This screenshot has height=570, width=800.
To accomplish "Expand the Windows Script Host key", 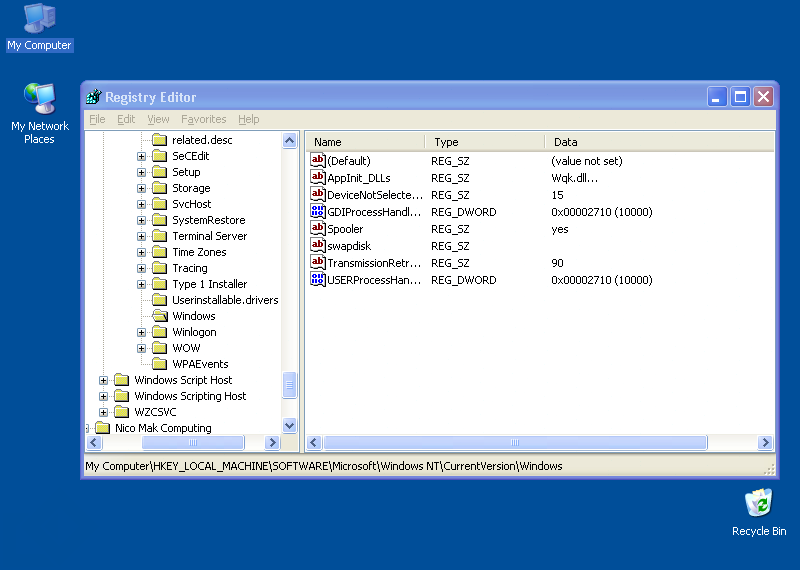I will pyautogui.click(x=103, y=380).
